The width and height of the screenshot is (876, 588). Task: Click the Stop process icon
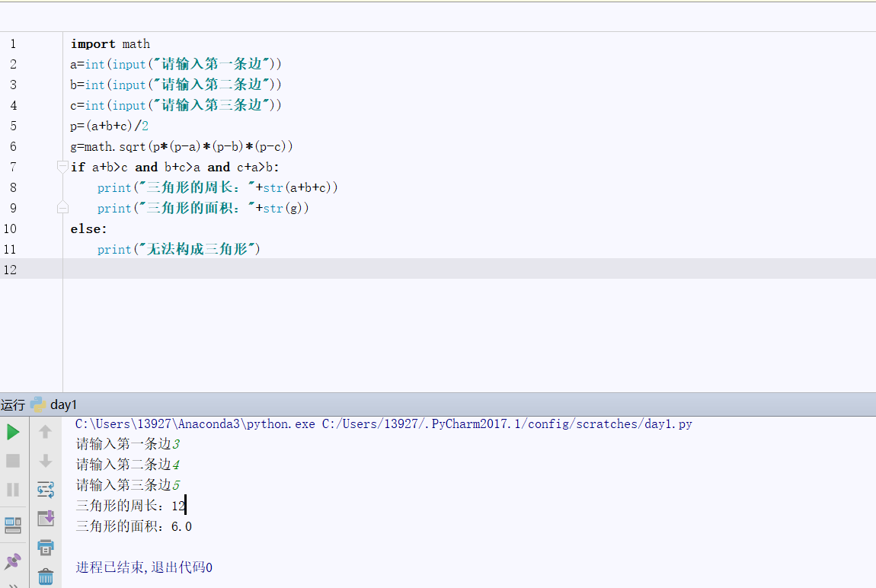13,460
